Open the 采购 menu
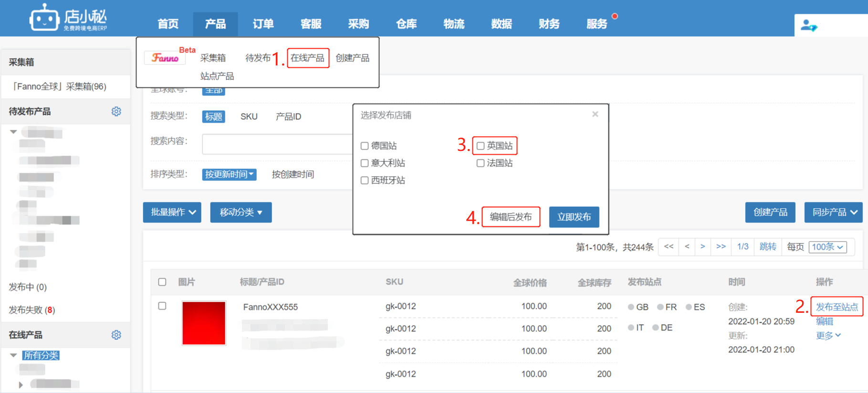The width and height of the screenshot is (868, 393). [358, 24]
